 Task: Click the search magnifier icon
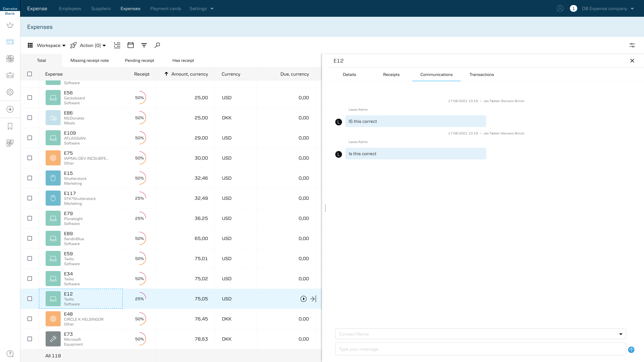(157, 45)
